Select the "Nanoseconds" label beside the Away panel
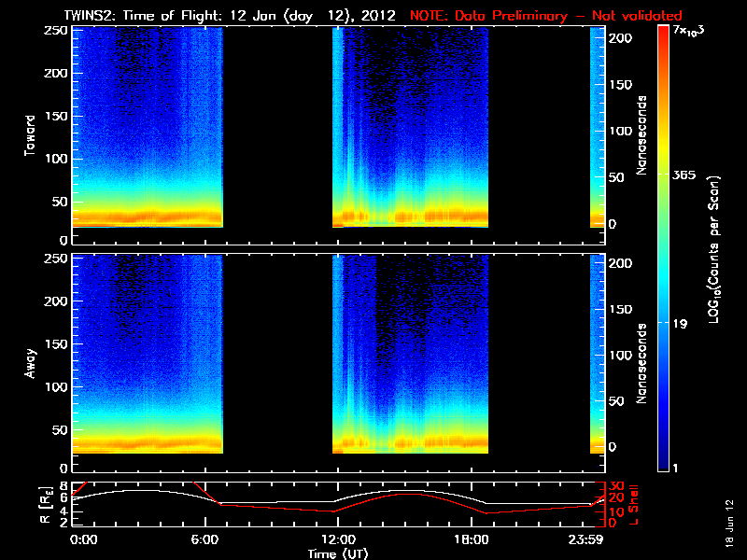Image resolution: width=747 pixels, height=560 pixels. point(641,363)
